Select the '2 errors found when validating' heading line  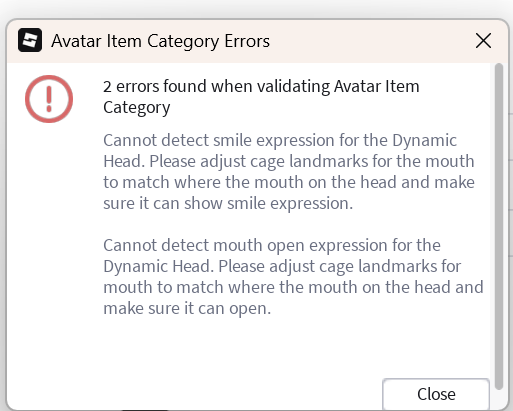(x=261, y=86)
